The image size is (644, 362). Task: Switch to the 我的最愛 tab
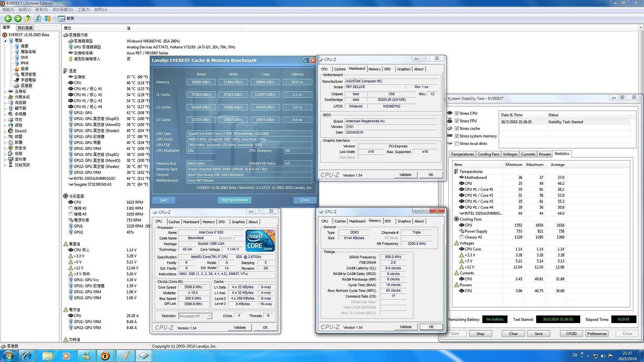tap(25, 28)
